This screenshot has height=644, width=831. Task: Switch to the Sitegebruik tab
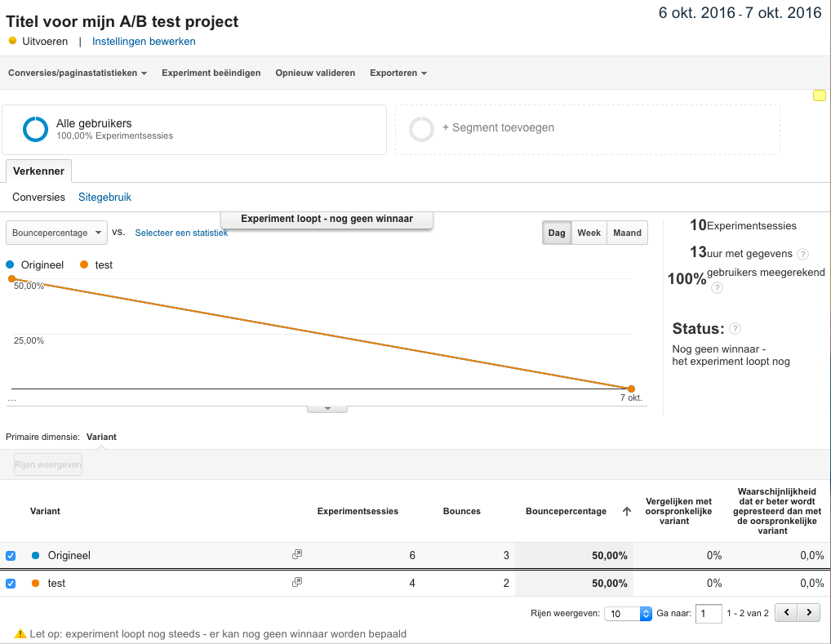[x=104, y=197]
